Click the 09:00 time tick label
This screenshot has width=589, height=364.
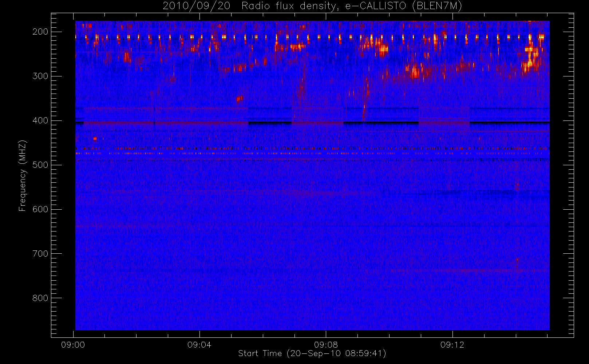(73, 345)
